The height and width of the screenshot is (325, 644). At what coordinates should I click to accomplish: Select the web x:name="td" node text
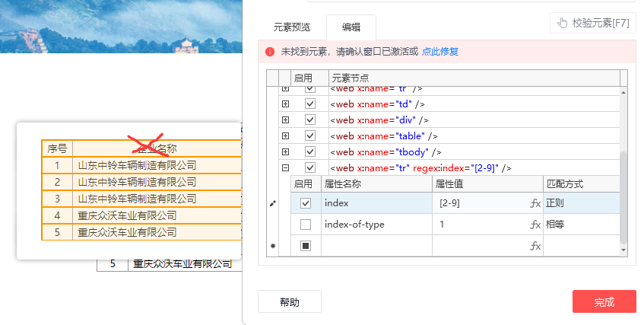pyautogui.click(x=377, y=104)
